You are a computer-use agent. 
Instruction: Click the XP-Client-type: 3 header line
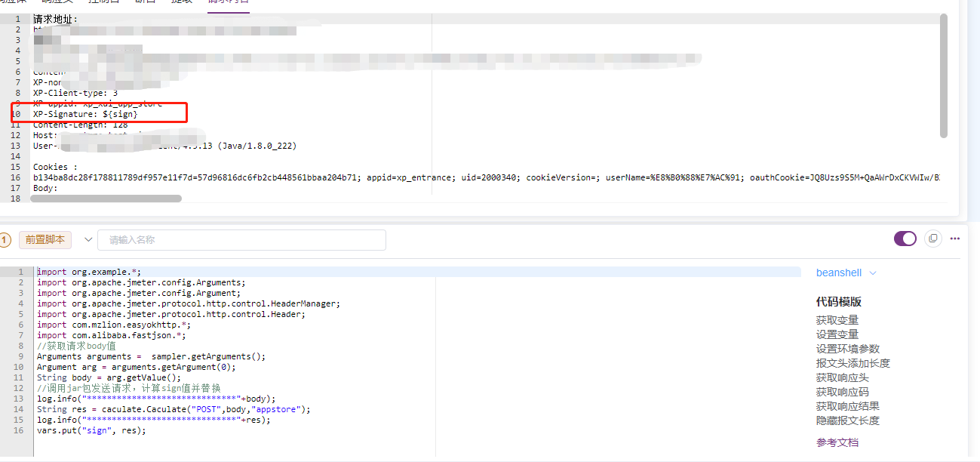pos(75,93)
